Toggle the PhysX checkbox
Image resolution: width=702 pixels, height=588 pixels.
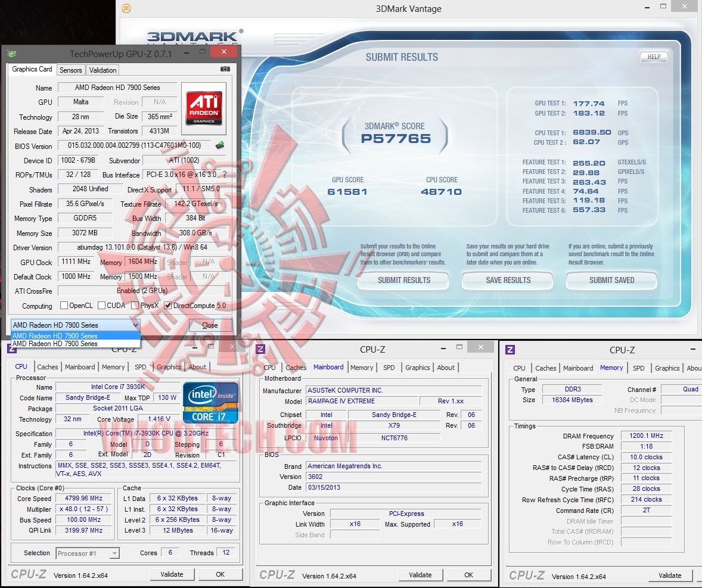pyautogui.click(x=135, y=305)
